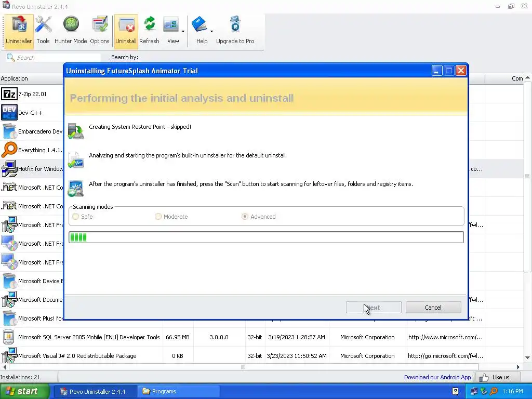
Task: Click the Microsoft SQL Server 2005 Mobile icon
Action: 8,337
